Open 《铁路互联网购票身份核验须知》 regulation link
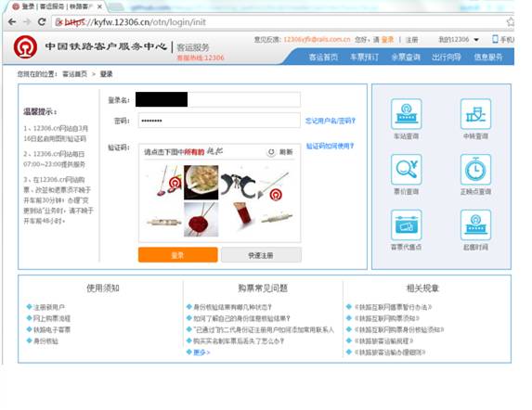 399,329
